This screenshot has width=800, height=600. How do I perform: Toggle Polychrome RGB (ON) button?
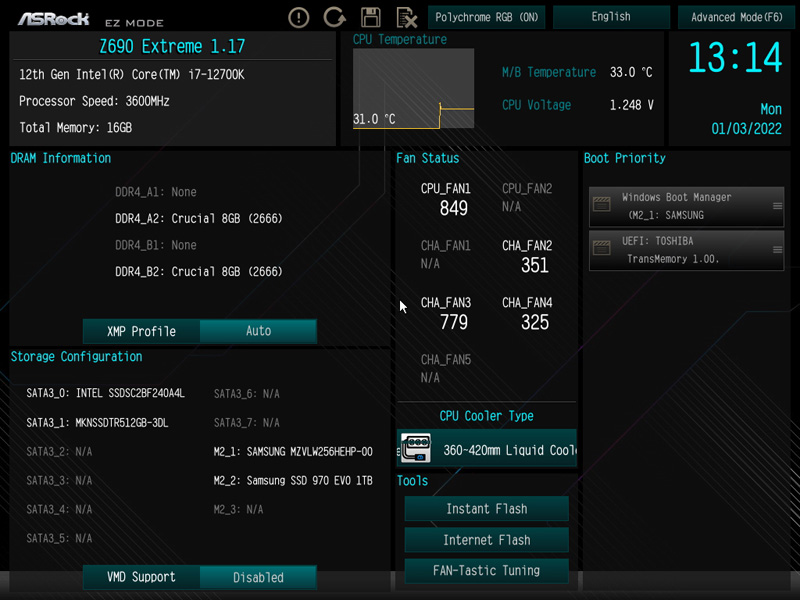pos(487,17)
